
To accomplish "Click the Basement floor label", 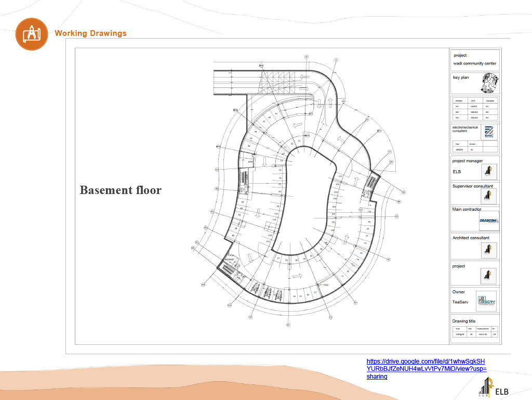I will [x=121, y=190].
